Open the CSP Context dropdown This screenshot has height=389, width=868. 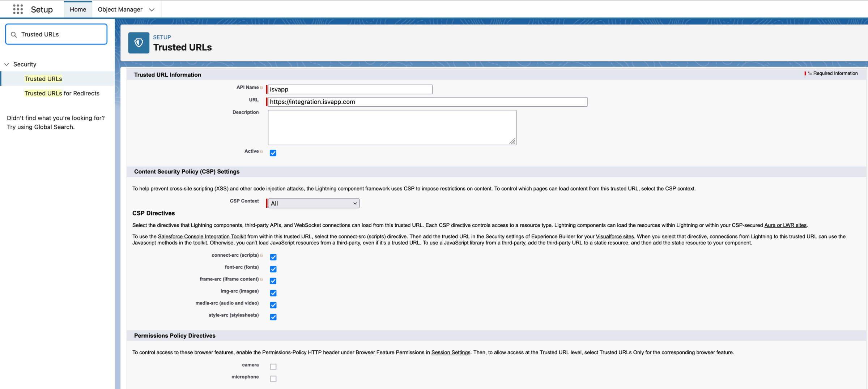pos(314,203)
